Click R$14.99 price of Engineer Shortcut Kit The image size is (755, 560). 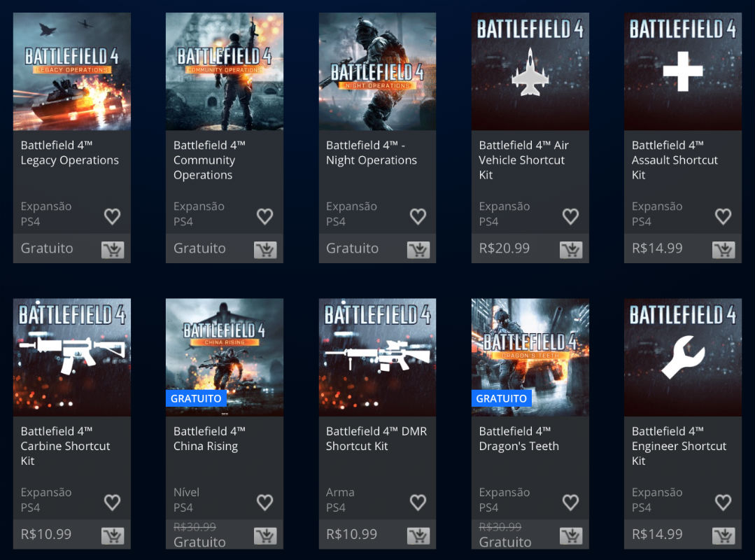point(657,534)
